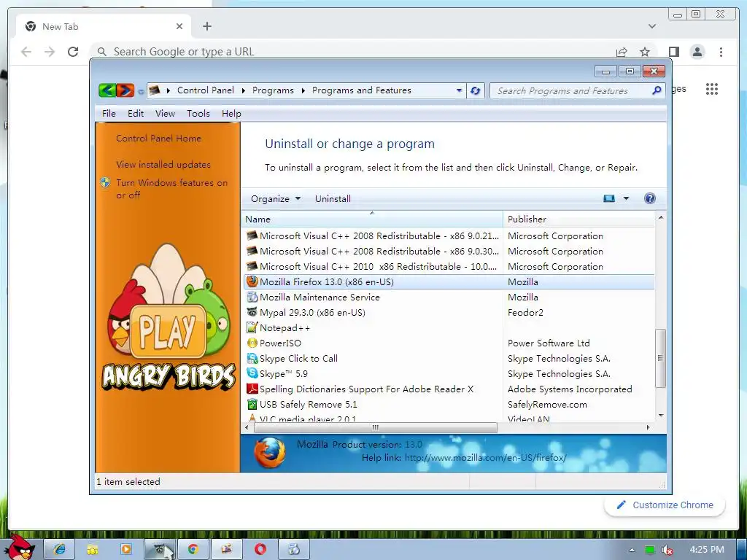This screenshot has height=560, width=747.
Task: Open the address bar history dropdown
Action: pos(459,90)
